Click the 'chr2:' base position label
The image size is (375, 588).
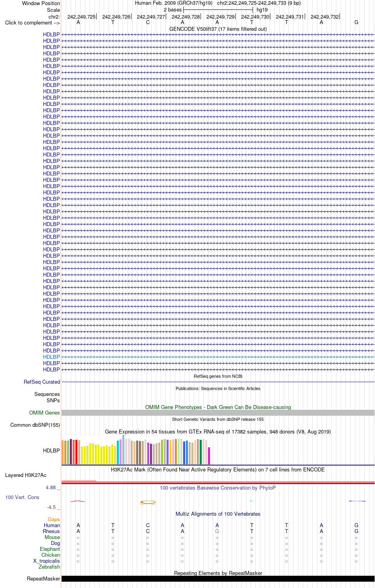pos(54,17)
